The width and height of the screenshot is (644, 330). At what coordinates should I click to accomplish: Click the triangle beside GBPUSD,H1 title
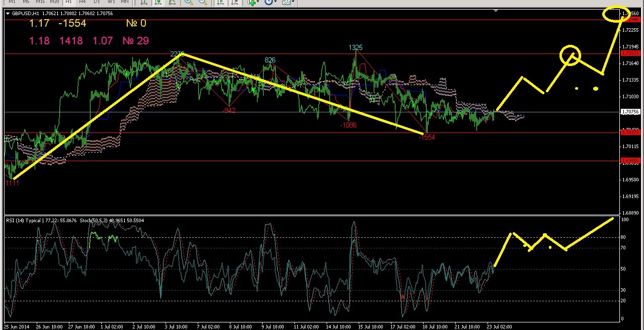coord(8,13)
